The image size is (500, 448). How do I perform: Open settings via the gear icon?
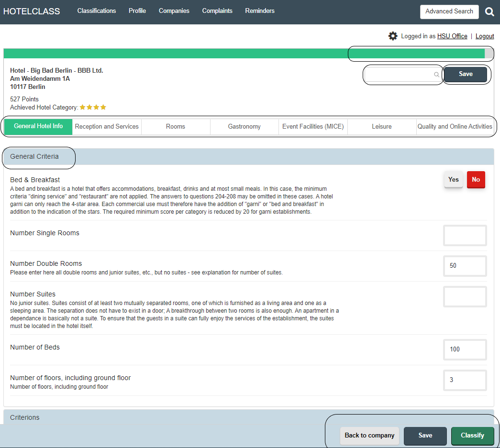coord(393,36)
